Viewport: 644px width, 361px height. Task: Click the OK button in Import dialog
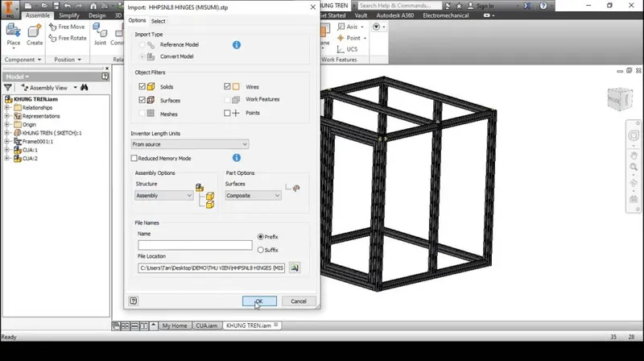tap(259, 301)
